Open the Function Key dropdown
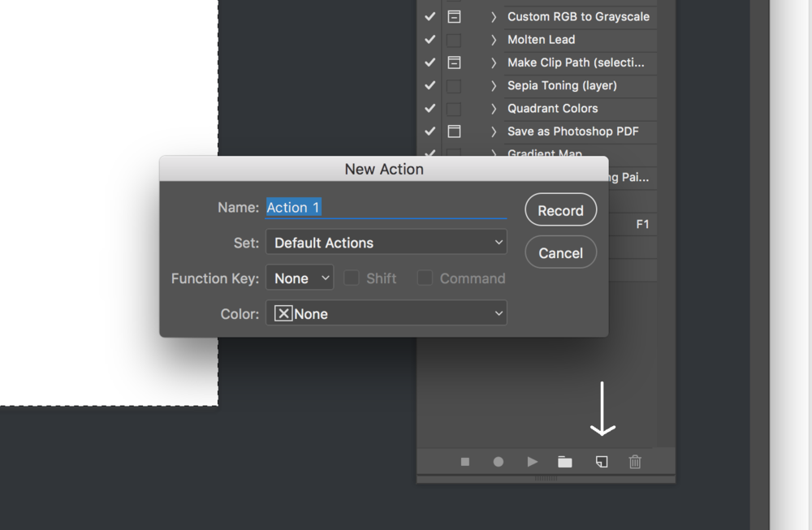Viewport: 812px width, 530px height. tap(300, 278)
